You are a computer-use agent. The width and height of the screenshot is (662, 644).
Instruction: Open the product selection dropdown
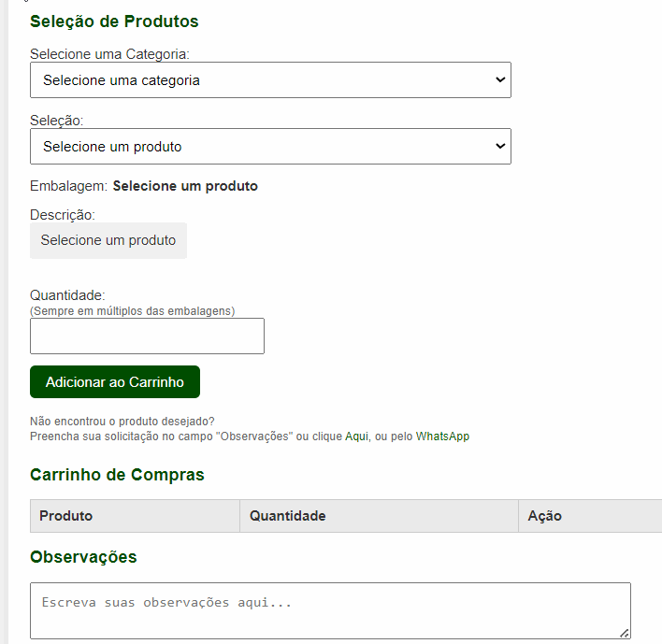(x=270, y=147)
